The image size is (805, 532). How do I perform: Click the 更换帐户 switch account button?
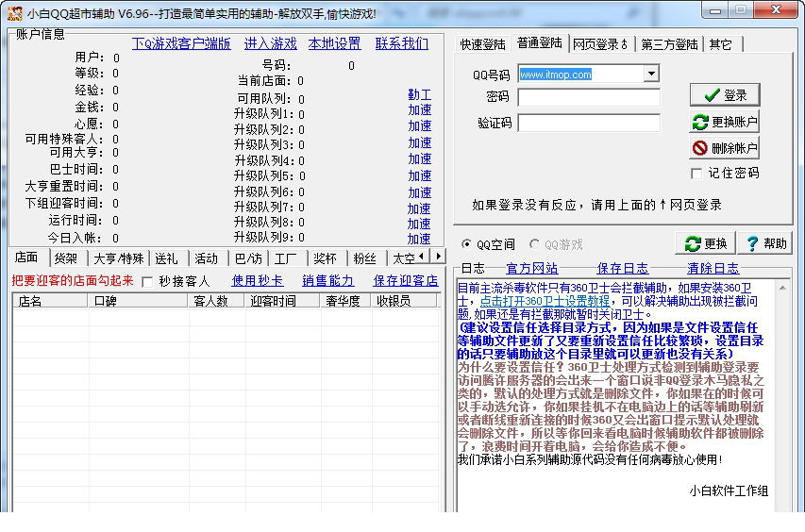coord(725,122)
